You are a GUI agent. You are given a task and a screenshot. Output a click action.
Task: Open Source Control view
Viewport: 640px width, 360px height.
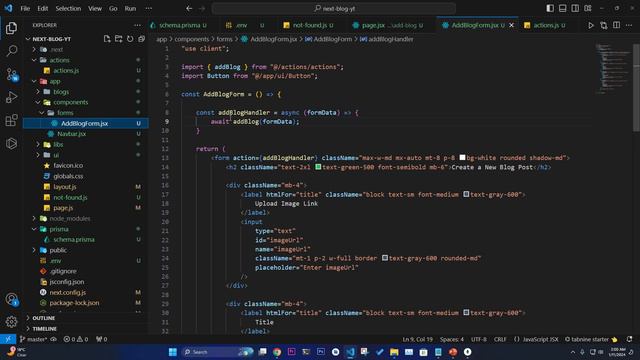coord(11,74)
